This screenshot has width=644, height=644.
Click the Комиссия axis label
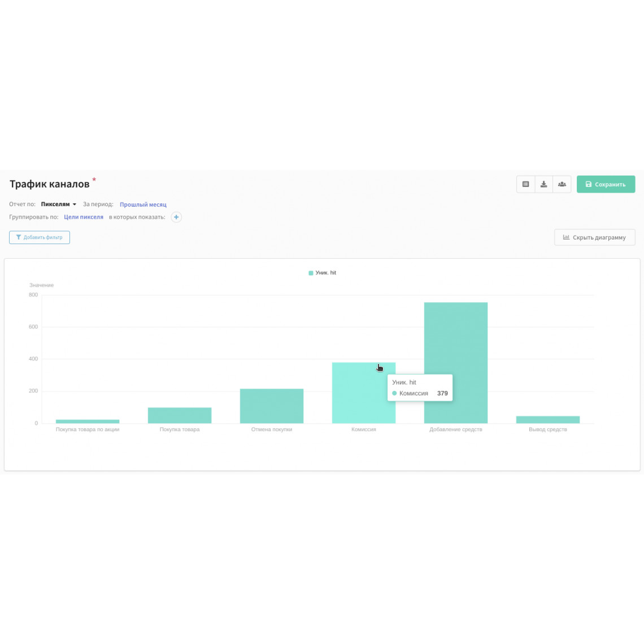click(x=363, y=429)
